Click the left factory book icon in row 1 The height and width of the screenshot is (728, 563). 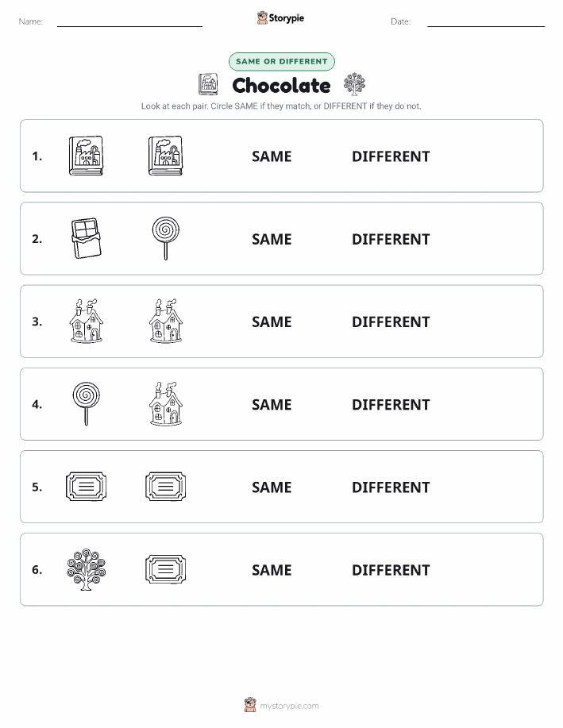[86, 156]
